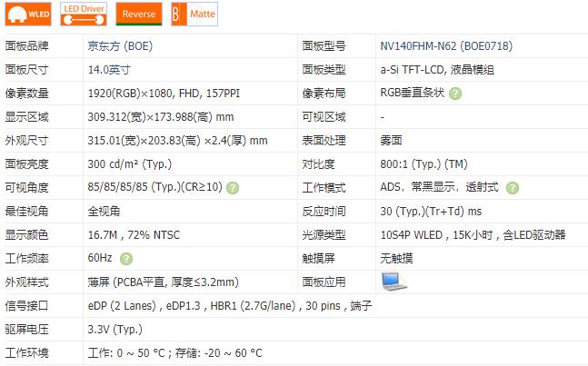Select 1920(RGB)×1080, FHD, 157PPI text

pyautogui.click(x=164, y=94)
